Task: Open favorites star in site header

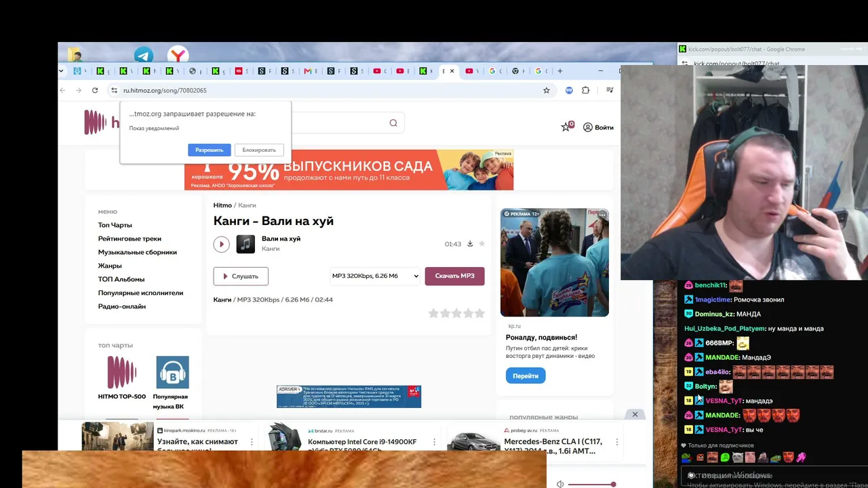Action: (x=566, y=127)
